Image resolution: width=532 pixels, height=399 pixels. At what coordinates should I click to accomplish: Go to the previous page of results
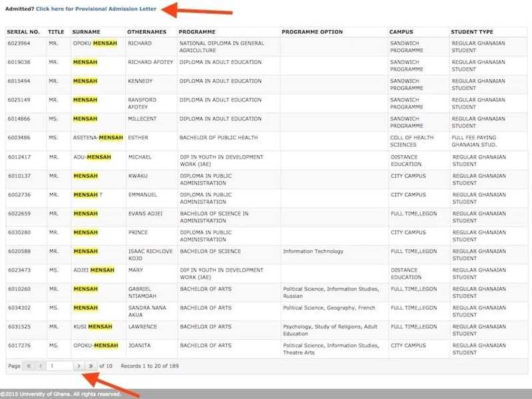40,366
